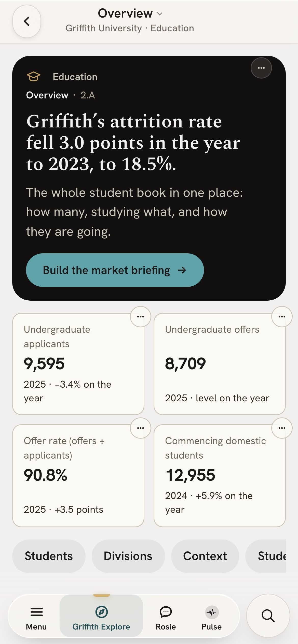The image size is (298, 644).
Task: Expand the Overview title dropdown chevron
Action: 159,14
